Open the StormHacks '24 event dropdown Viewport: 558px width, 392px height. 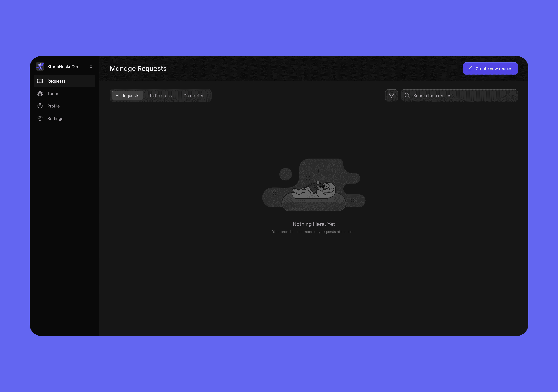(63, 67)
